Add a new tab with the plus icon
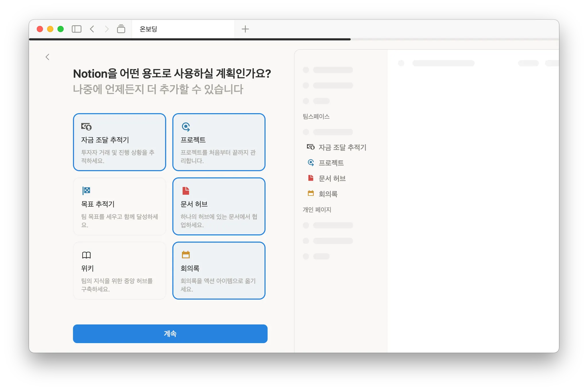 [245, 29]
